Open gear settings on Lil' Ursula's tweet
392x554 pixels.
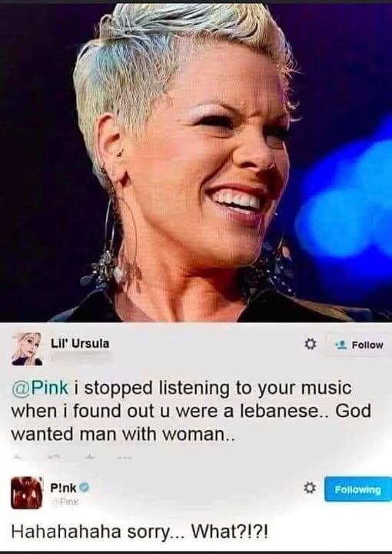311,344
